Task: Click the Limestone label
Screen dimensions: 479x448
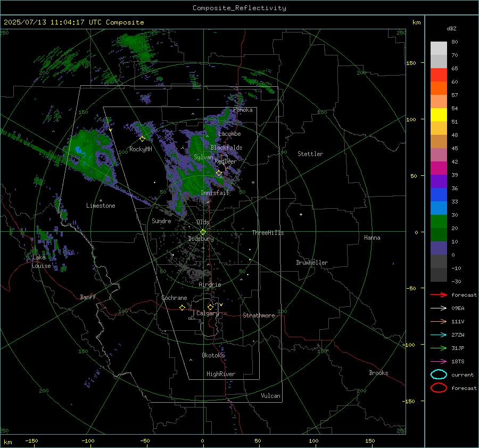Action: pos(101,206)
